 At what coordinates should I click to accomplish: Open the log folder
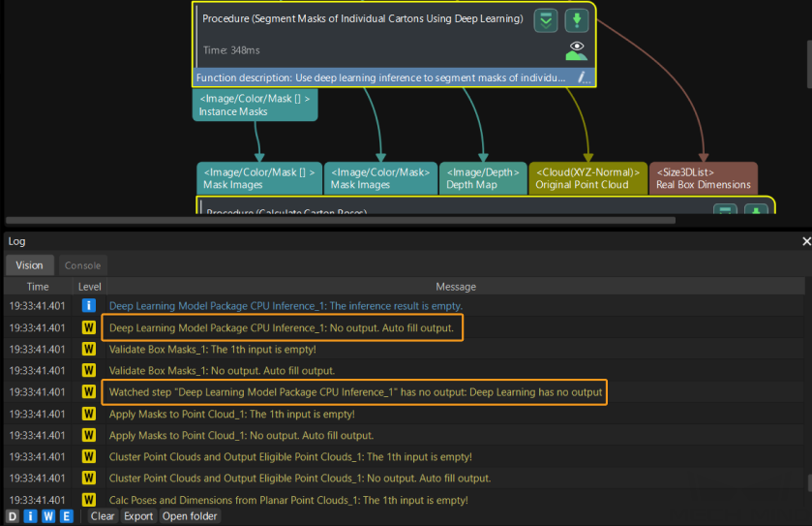(189, 516)
